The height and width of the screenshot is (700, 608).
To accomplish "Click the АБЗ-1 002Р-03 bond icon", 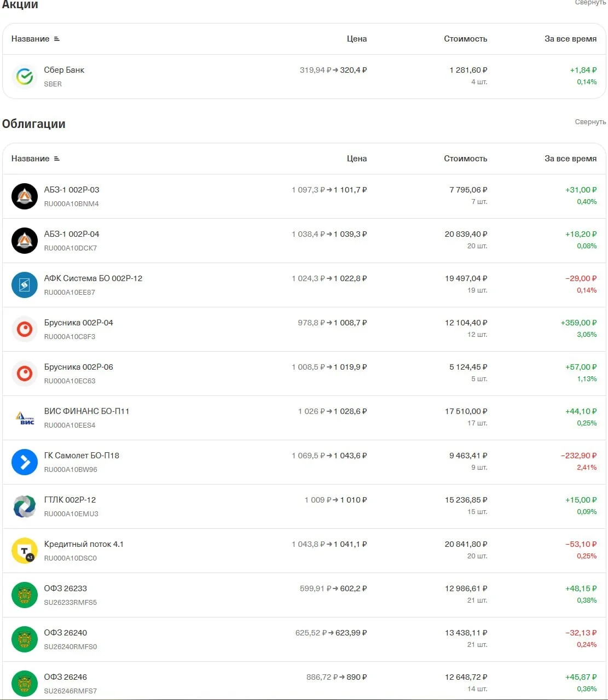I will (25, 196).
